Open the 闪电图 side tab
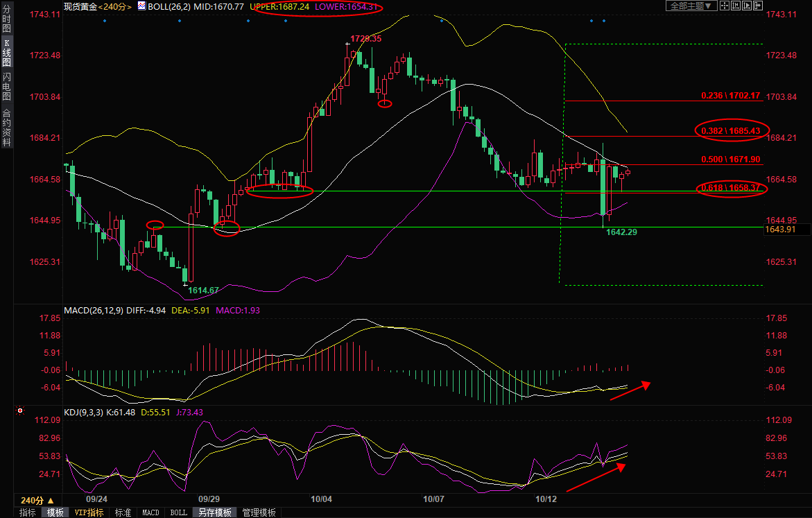The image size is (812, 518). coord(6,86)
